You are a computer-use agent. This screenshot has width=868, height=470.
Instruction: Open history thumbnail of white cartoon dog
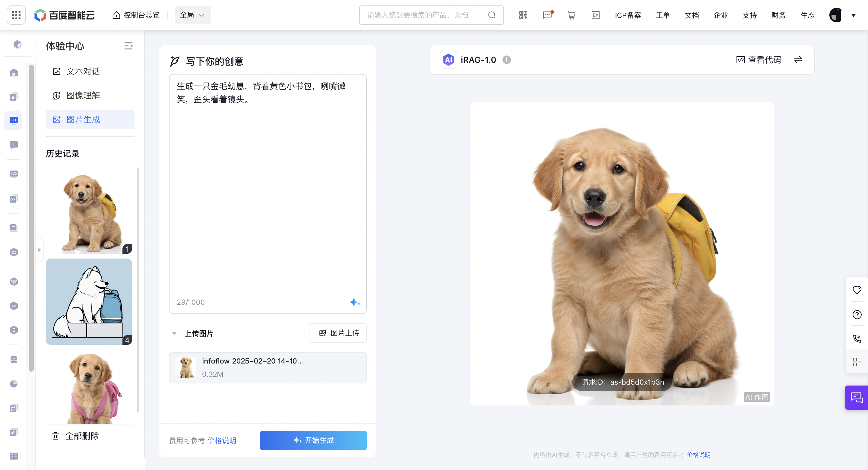tap(89, 302)
